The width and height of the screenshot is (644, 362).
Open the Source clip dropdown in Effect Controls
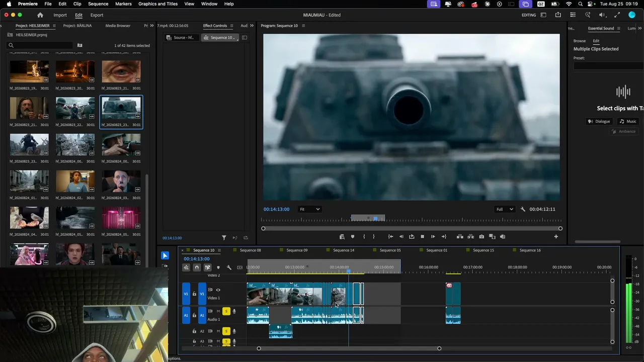[182, 38]
